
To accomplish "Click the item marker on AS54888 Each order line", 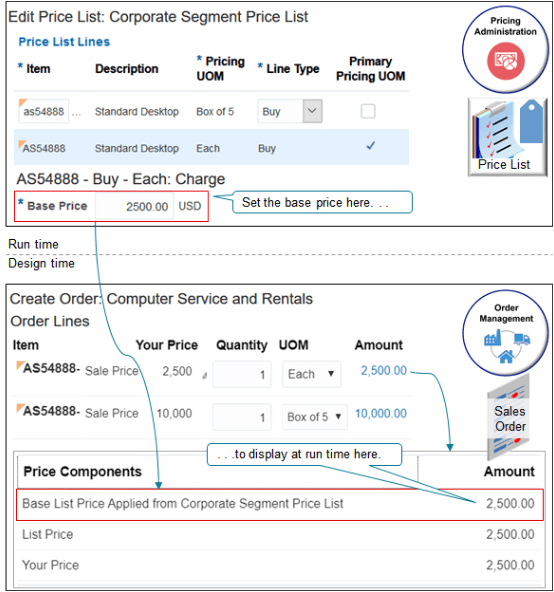I will coord(20,365).
